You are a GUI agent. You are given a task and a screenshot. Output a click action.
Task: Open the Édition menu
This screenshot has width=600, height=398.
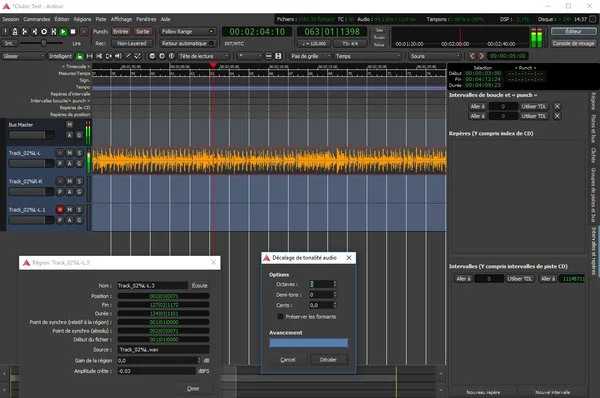pos(62,19)
